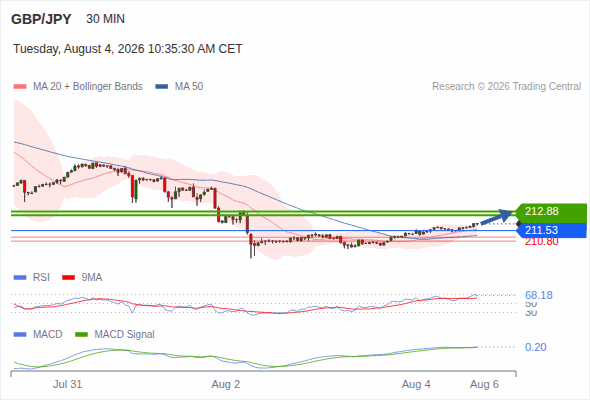Click the Aug 4 date axis label

tap(416, 384)
